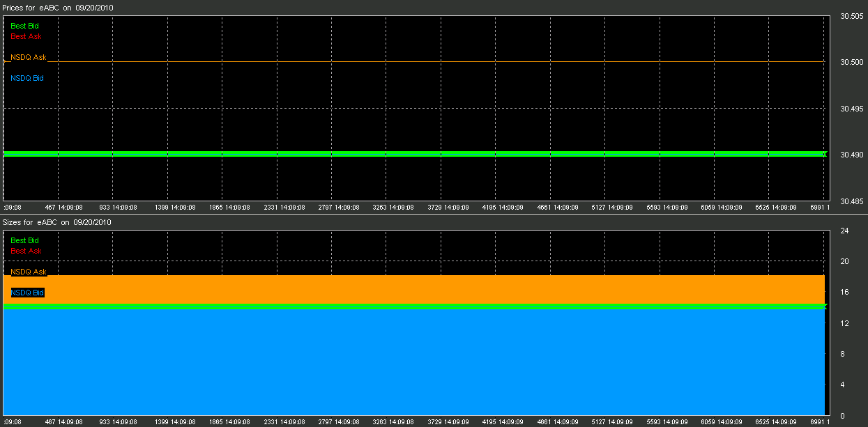Viewport: 868px width, 427px height.
Task: Click '6059 14:09:09' tick in Sizes chart
Action: (x=720, y=422)
